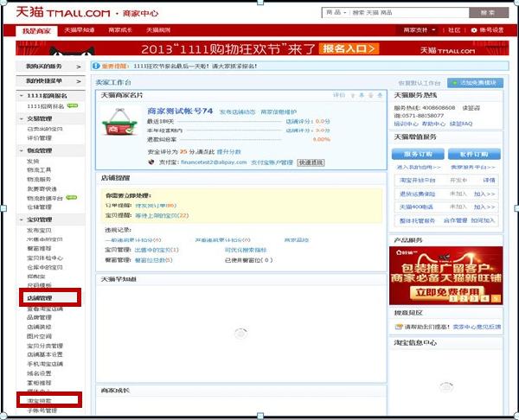Click the Tmall search input field
The height and width of the screenshot is (420, 519).
(410, 13)
